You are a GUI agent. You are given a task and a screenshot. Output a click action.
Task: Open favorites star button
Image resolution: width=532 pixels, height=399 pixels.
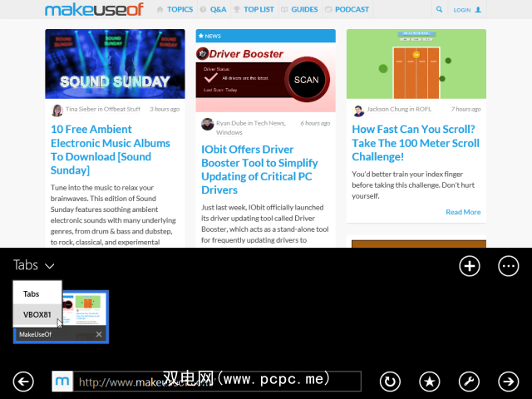click(x=430, y=382)
